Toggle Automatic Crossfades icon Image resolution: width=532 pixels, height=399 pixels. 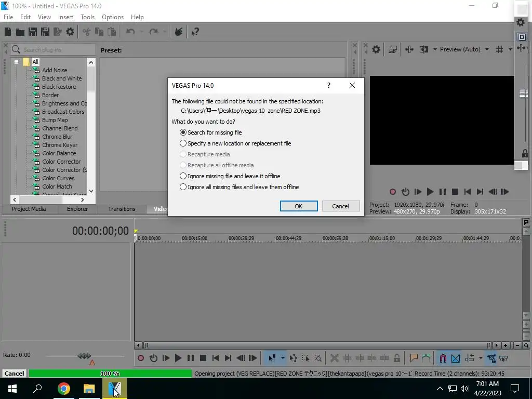[x=456, y=358]
